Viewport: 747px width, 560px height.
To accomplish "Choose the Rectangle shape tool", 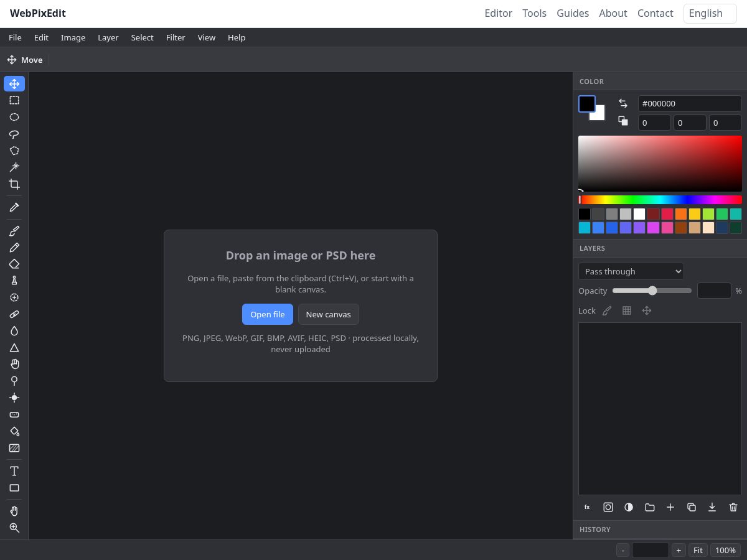I will click(14, 488).
